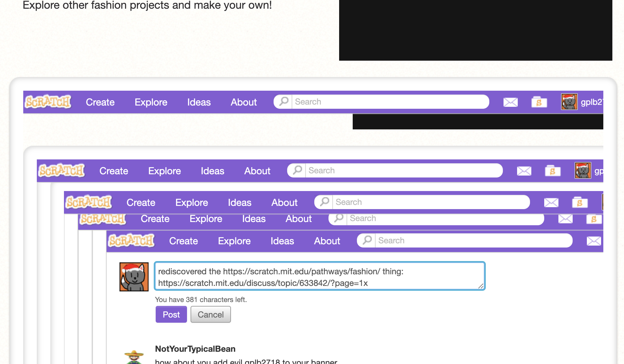Click the magnifier icon in topmost search bar
This screenshot has width=624, height=364.
coord(284,102)
